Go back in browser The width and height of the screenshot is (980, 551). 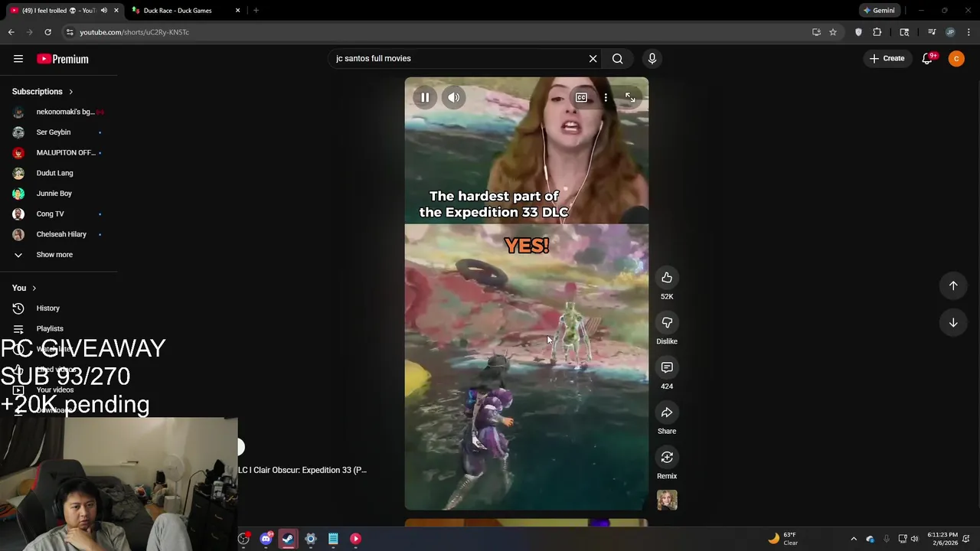tap(11, 32)
